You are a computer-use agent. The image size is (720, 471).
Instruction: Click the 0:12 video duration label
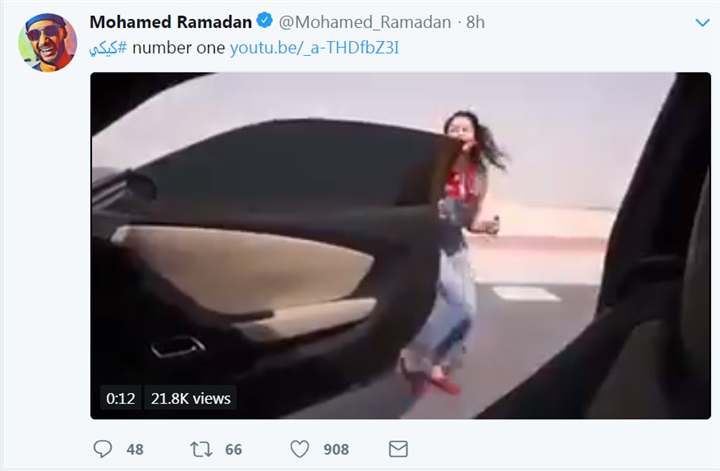pyautogui.click(x=121, y=398)
